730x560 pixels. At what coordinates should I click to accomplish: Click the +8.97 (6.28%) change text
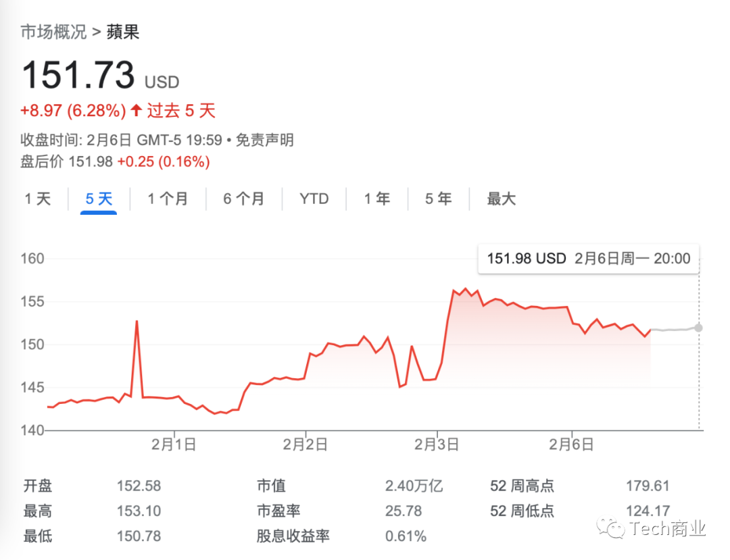click(73, 111)
